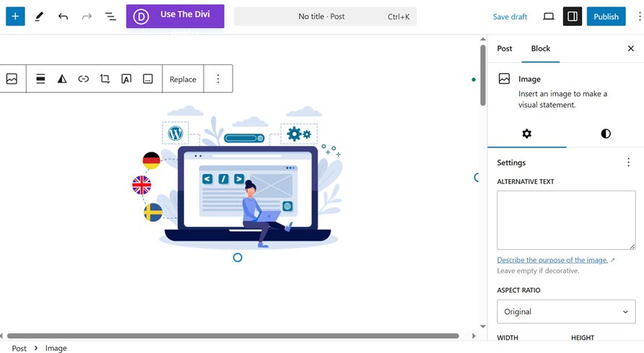Add text over image icon

click(126, 79)
